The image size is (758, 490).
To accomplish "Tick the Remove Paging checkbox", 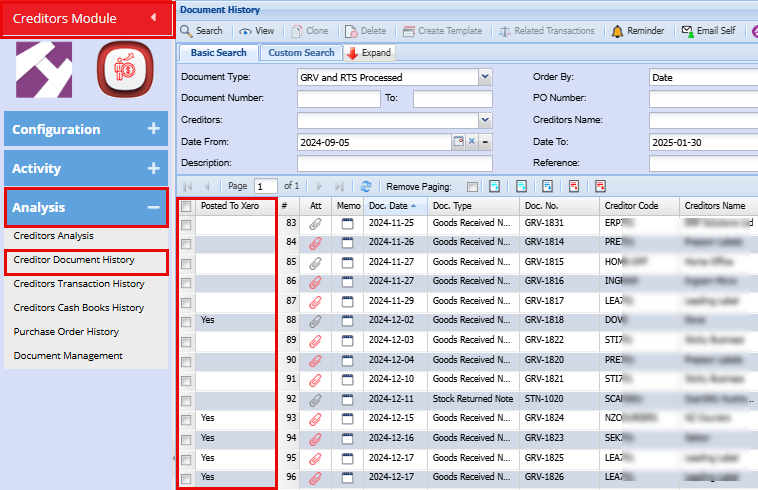I will (473, 187).
